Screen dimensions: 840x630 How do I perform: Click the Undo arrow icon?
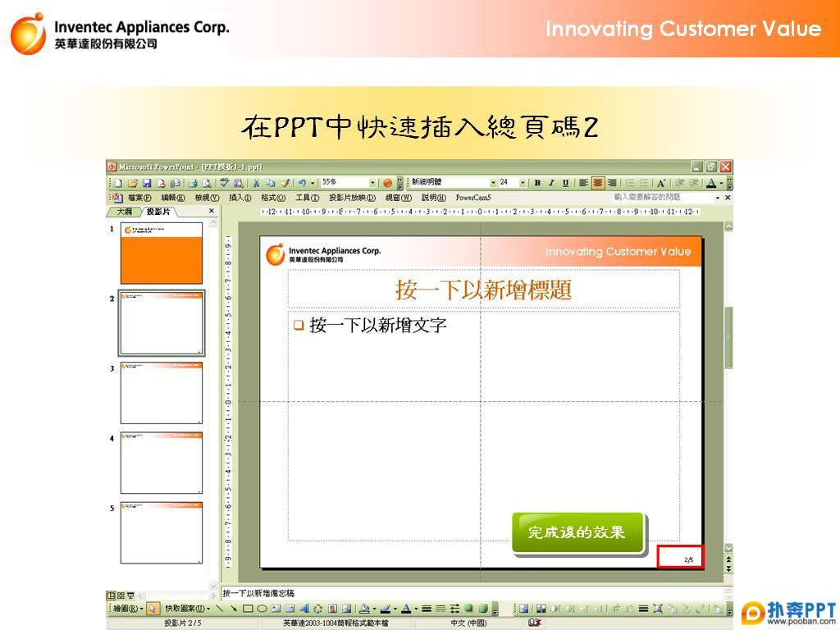point(302,183)
